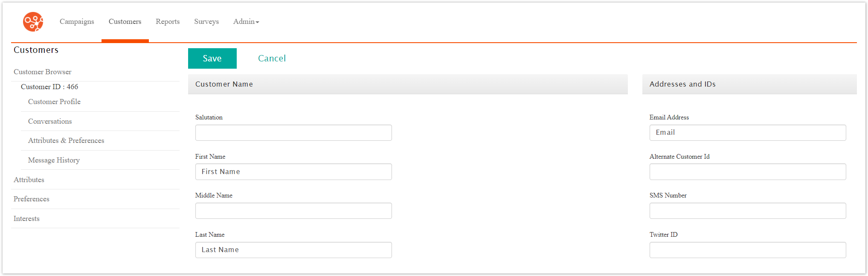Click the application logo icon
The height and width of the screenshot is (276, 868).
click(32, 21)
